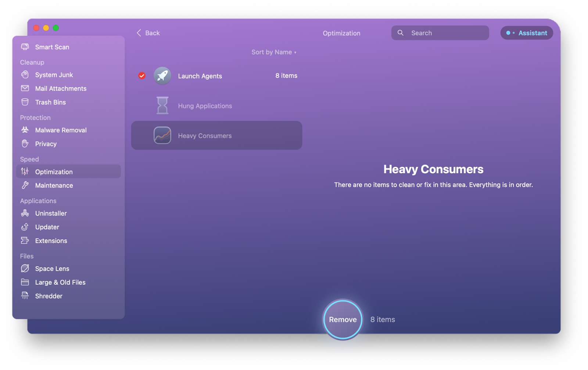The height and width of the screenshot is (370, 588).
Task: Open Large & Old Files
Action: (x=68, y=282)
